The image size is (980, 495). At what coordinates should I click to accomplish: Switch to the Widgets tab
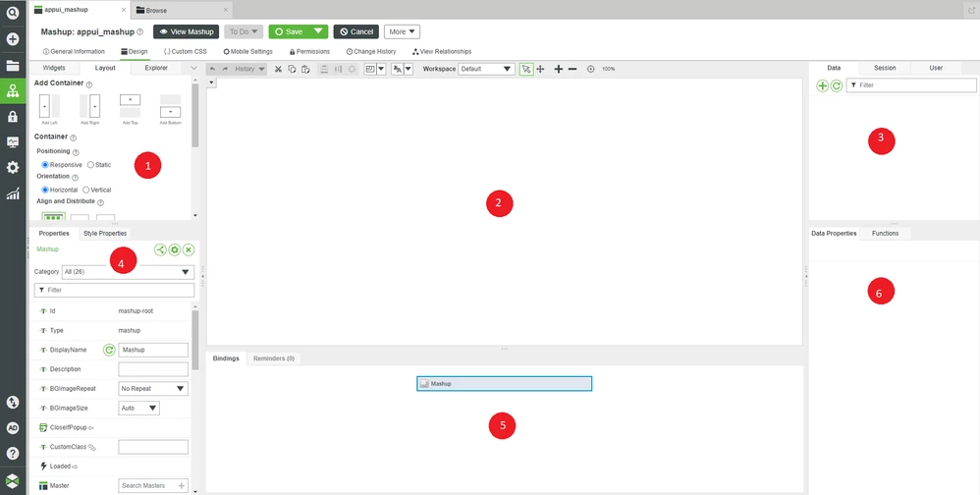tap(54, 68)
